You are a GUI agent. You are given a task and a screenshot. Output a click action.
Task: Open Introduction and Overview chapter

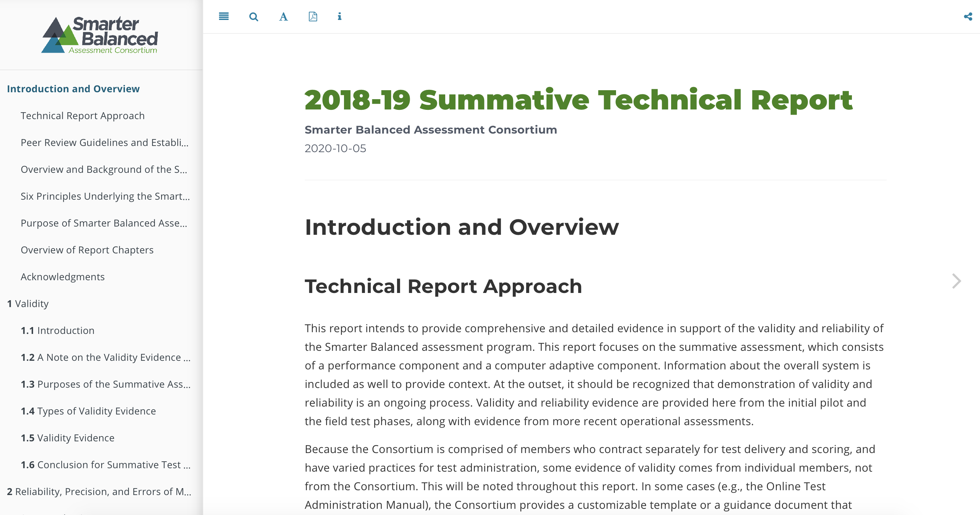[x=73, y=88]
